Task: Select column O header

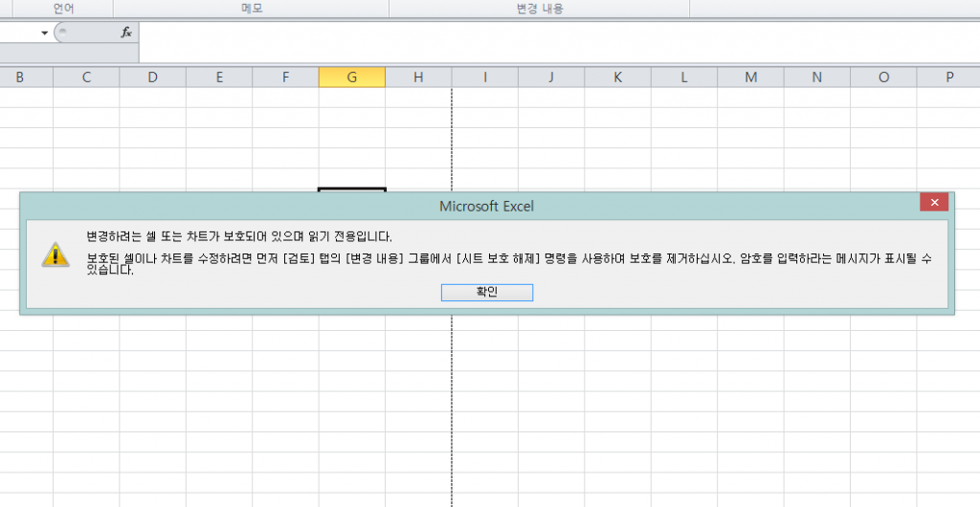Action: 883,77
